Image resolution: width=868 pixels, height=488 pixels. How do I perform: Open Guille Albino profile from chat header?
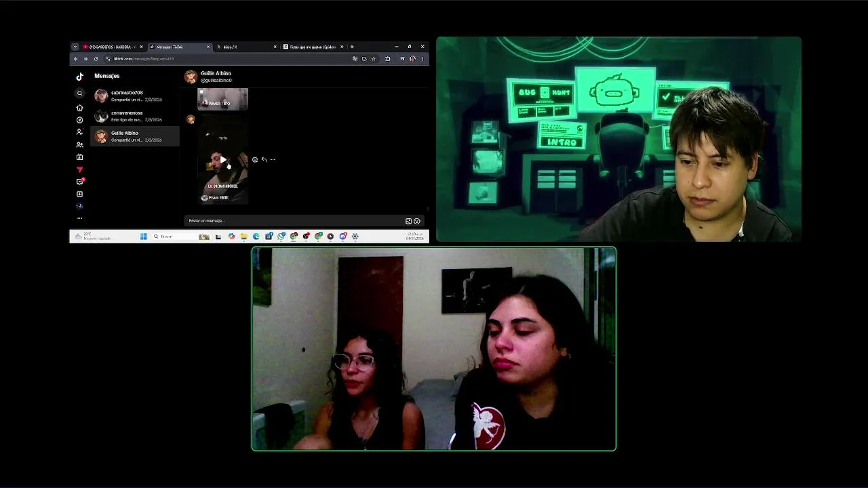(x=216, y=73)
